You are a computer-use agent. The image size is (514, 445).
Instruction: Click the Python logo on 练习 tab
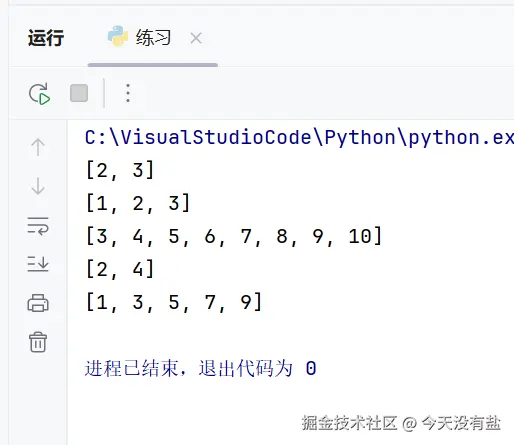pos(118,36)
